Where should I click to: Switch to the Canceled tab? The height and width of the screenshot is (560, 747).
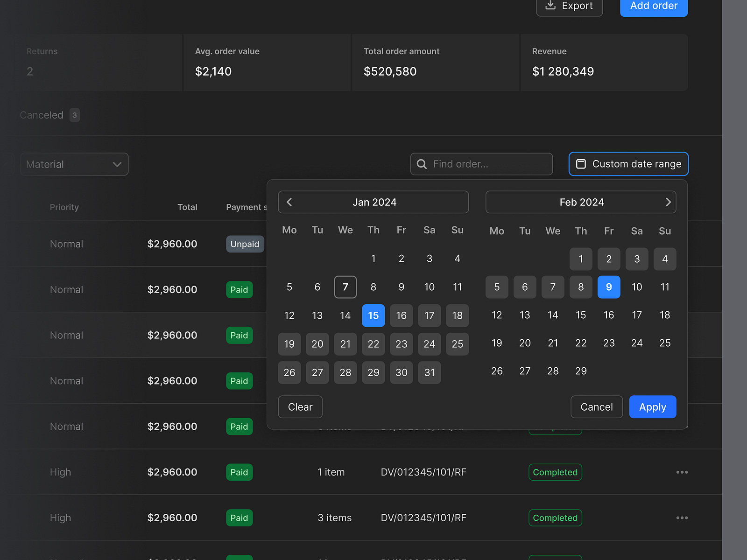[42, 115]
